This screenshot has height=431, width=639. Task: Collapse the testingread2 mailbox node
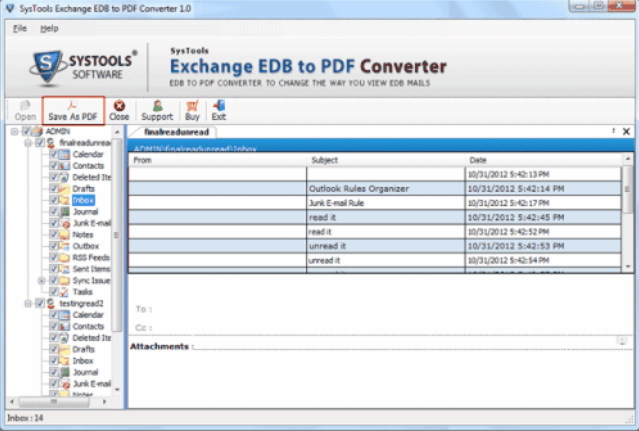28,303
